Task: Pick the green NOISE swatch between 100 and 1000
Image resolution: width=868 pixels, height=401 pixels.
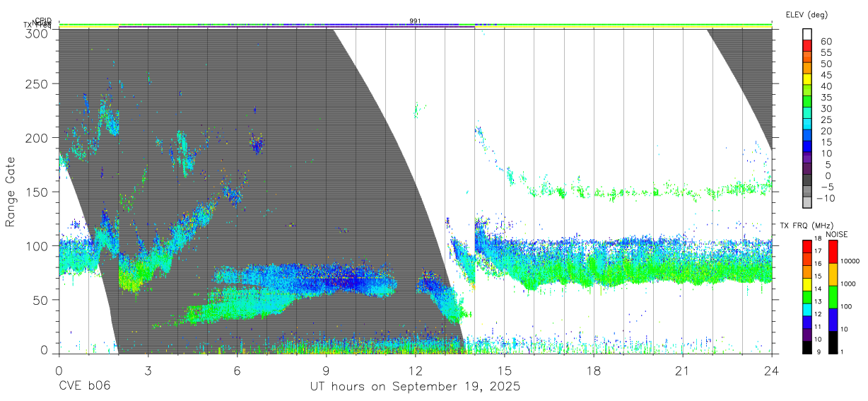Action: 833,296
